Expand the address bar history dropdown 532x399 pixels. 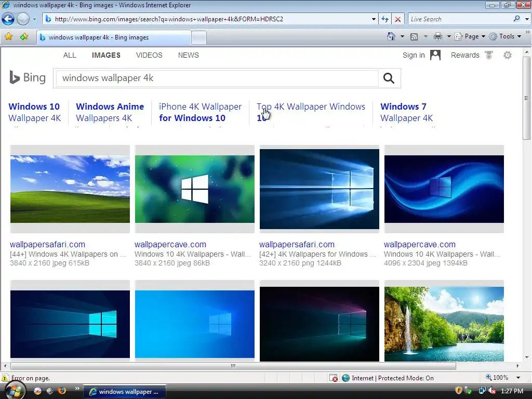click(374, 19)
